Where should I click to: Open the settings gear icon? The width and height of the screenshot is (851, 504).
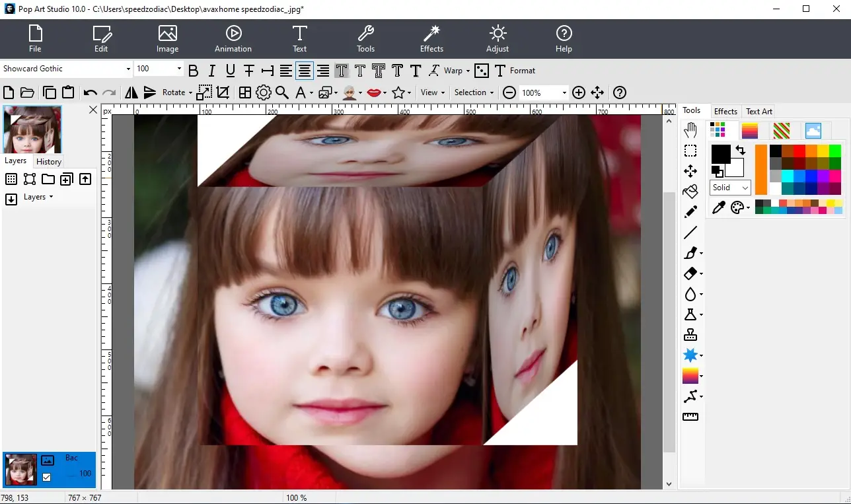(x=264, y=92)
